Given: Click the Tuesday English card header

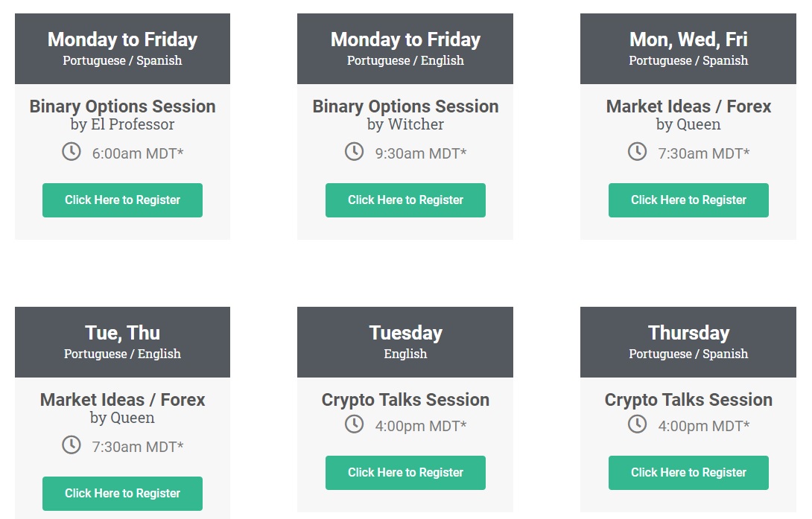Looking at the screenshot, I should pos(405,342).
